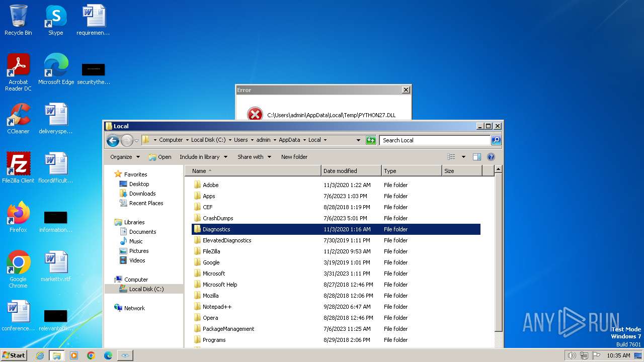Open the Recycle Bin desktop icon
644x362 pixels.
pos(18,20)
